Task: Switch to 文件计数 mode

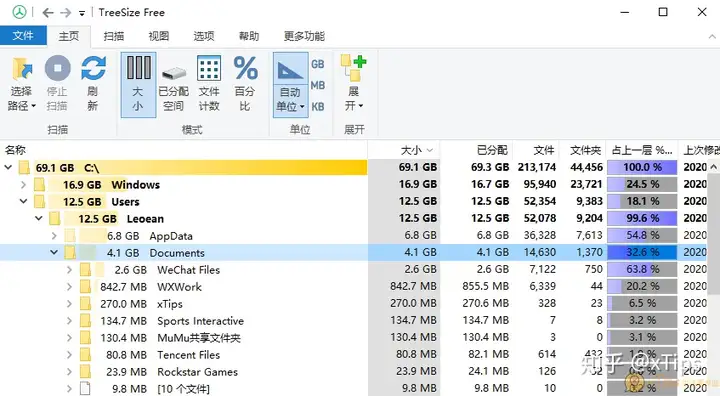Action: click(x=209, y=85)
